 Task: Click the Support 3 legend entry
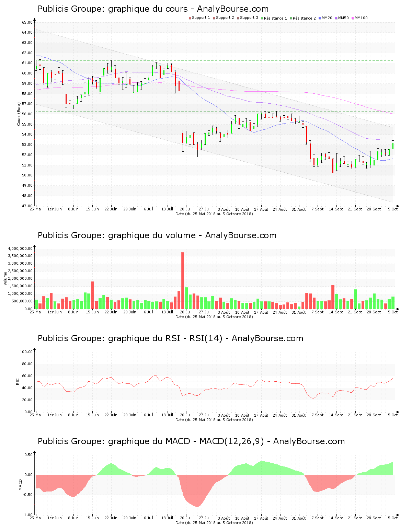click(248, 18)
